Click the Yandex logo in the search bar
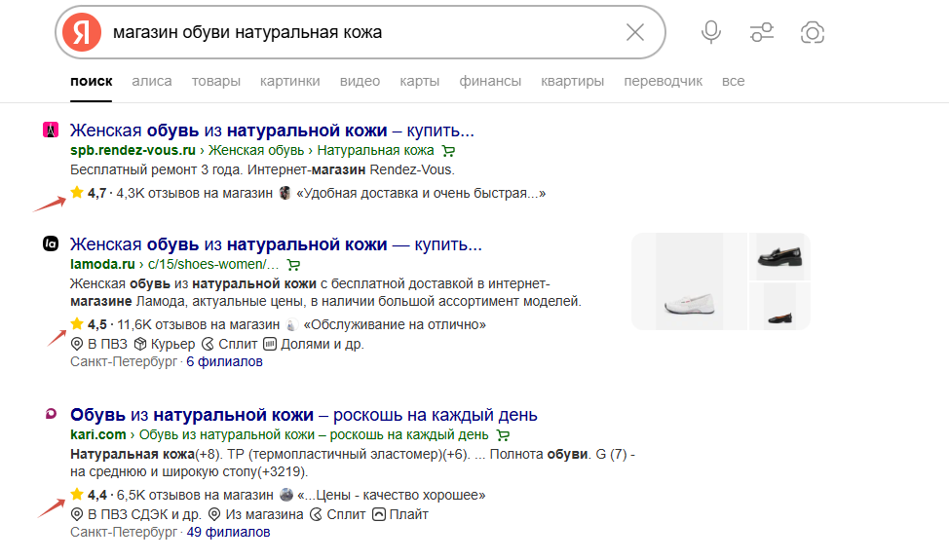Viewport: 949px width, 560px height. pyautogui.click(x=82, y=32)
